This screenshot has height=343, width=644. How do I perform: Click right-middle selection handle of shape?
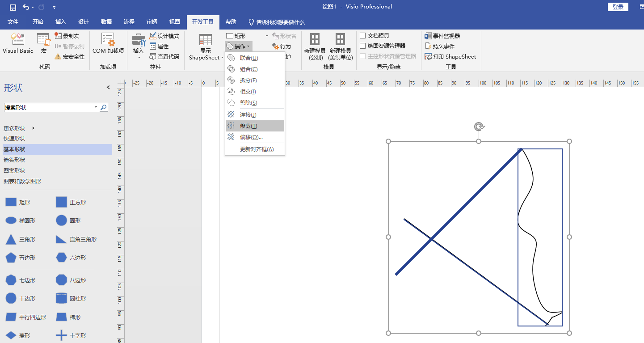569,237
